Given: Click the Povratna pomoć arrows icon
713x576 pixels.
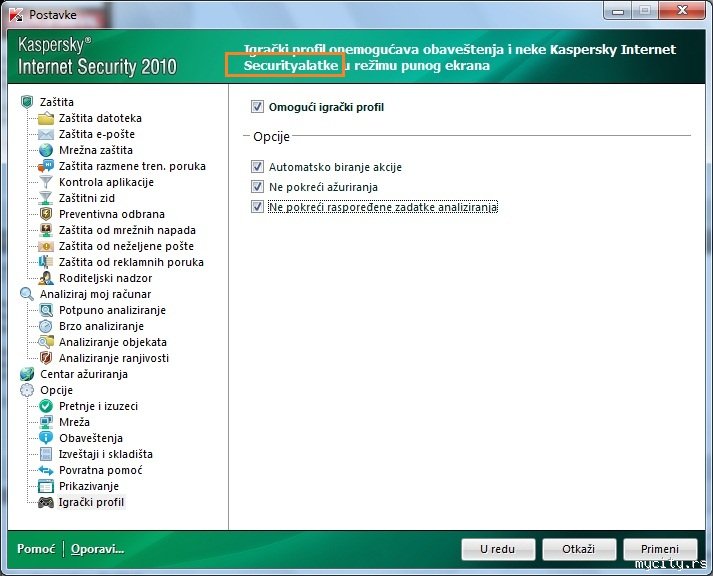Looking at the screenshot, I should (46, 470).
